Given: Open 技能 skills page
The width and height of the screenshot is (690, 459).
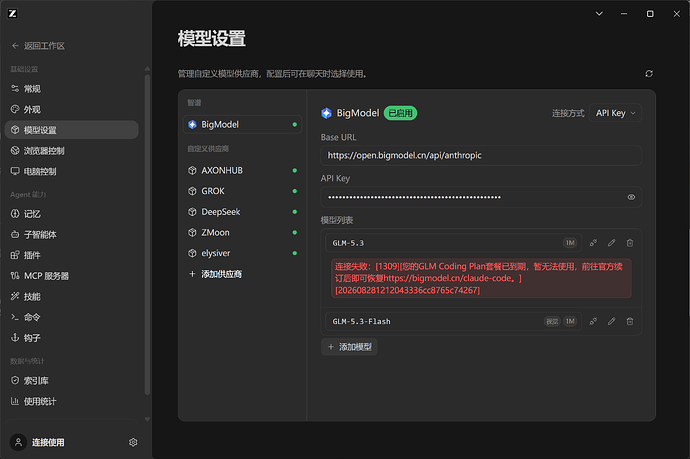Looking at the screenshot, I should [x=71, y=297].
